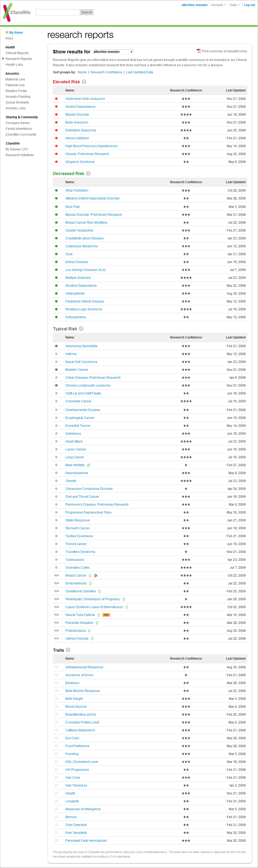This screenshot has width=258, height=868.
Task: Click the Search button
Action: click(x=86, y=12)
